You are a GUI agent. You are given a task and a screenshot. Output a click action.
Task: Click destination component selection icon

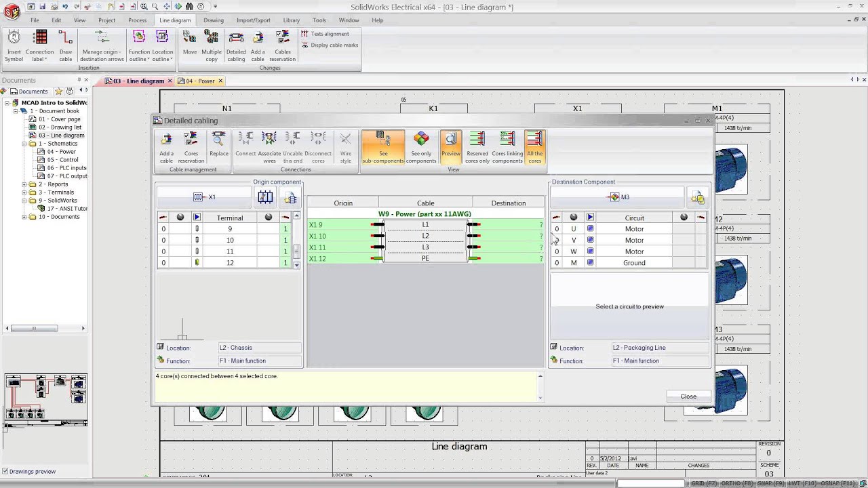[698, 197]
